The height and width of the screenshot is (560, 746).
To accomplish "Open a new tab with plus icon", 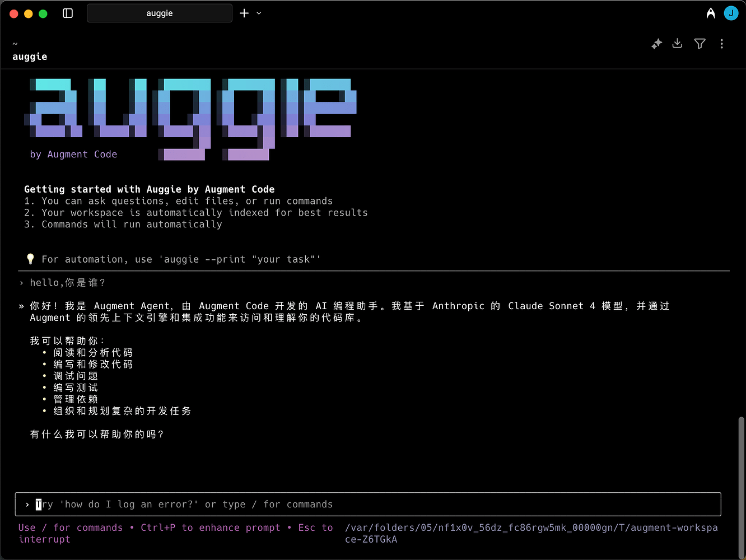I will 244,13.
